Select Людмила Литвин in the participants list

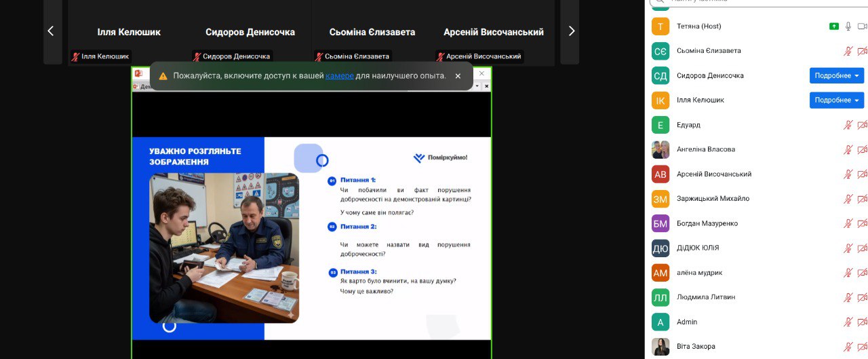705,297
